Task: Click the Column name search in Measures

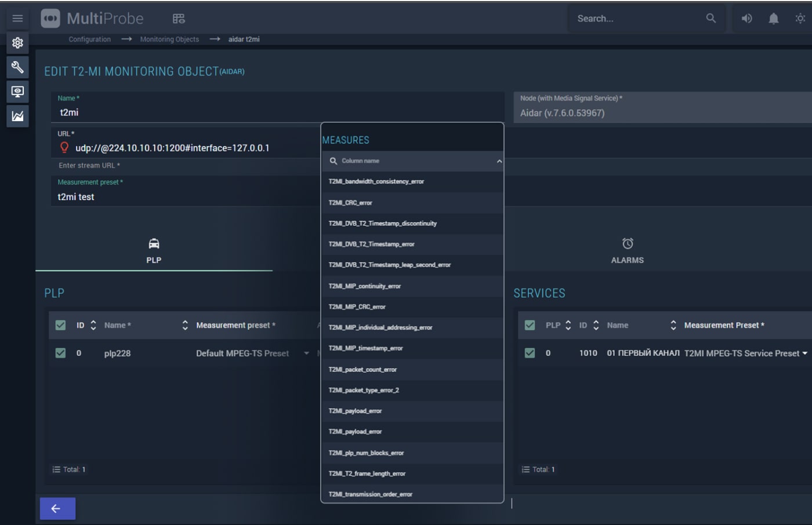Action: point(412,161)
